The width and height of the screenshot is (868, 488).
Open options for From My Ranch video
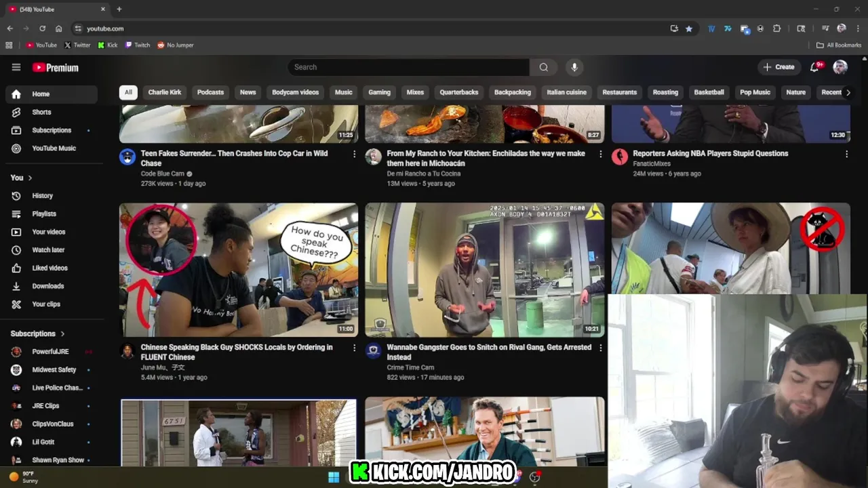point(600,154)
